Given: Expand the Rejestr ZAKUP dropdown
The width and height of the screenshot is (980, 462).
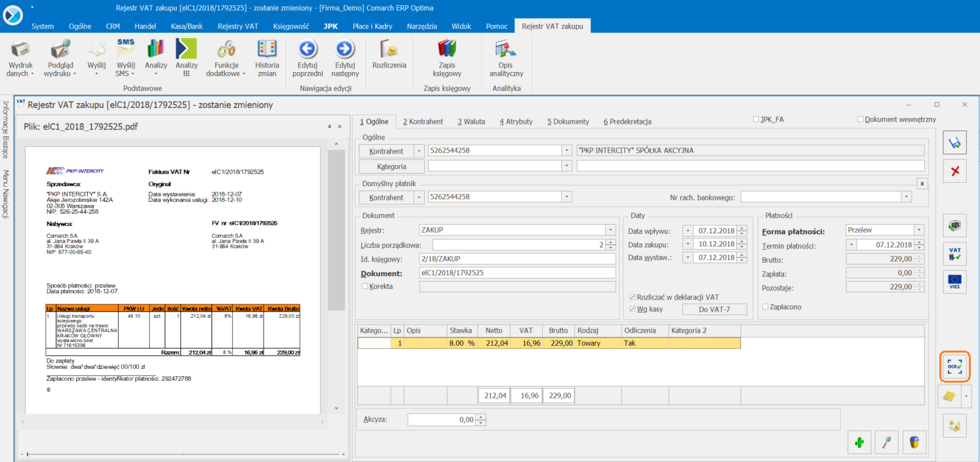Looking at the screenshot, I should pos(610,230).
